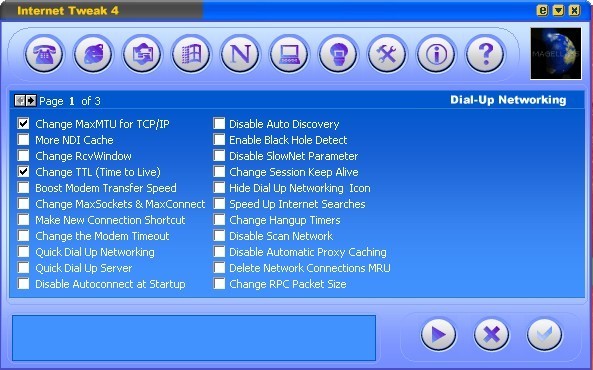593x370 pixels.
Task: Open the Windows logo tweaks section
Action: coord(191,54)
